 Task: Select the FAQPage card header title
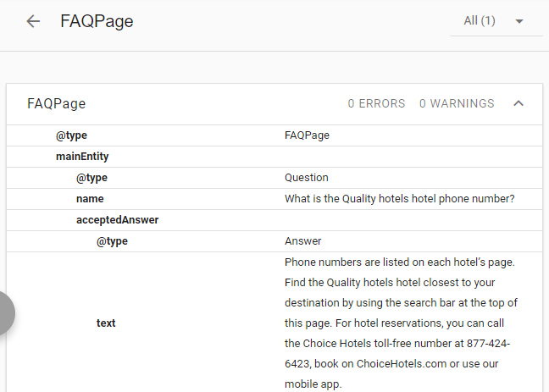pos(57,103)
